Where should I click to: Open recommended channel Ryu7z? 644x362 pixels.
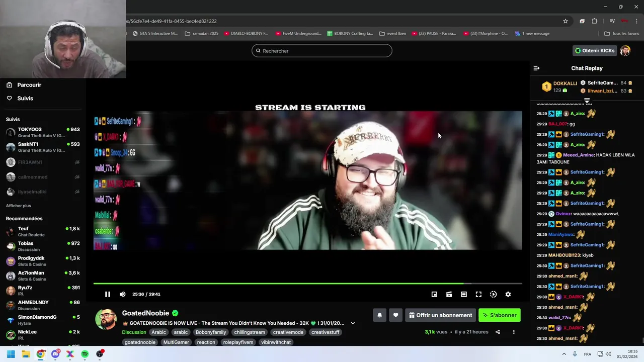click(43, 291)
